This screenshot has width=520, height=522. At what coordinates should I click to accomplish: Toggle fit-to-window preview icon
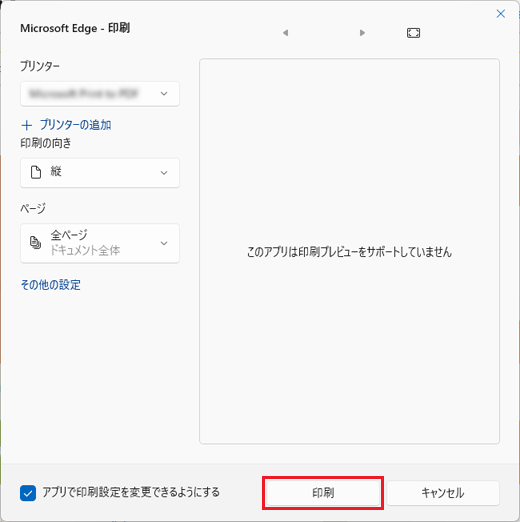(x=413, y=33)
